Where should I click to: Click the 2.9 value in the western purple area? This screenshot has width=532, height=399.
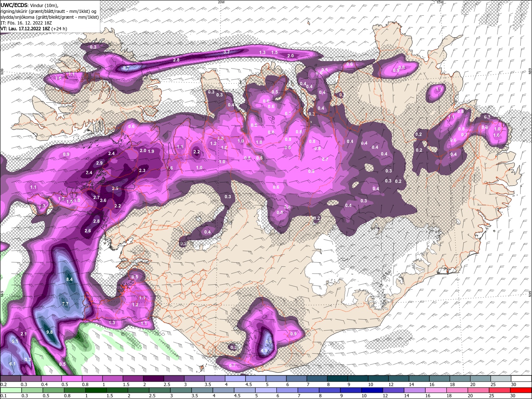99,163
